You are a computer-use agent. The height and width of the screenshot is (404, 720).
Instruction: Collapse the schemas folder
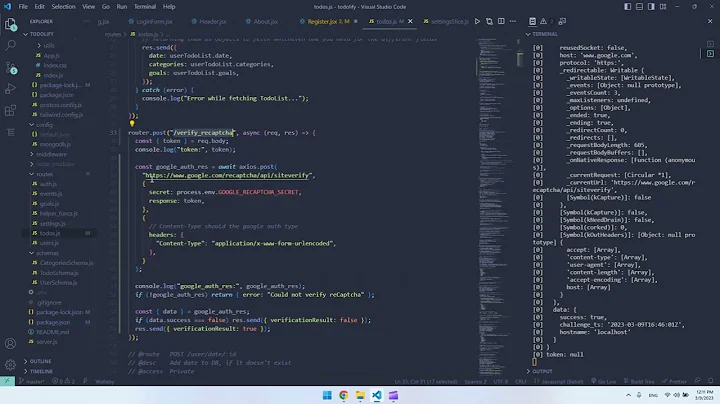47,253
